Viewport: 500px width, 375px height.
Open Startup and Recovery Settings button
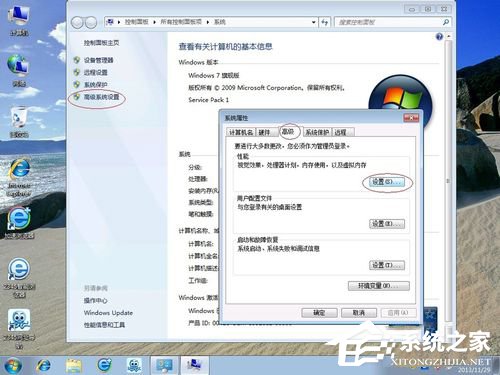coord(387,265)
